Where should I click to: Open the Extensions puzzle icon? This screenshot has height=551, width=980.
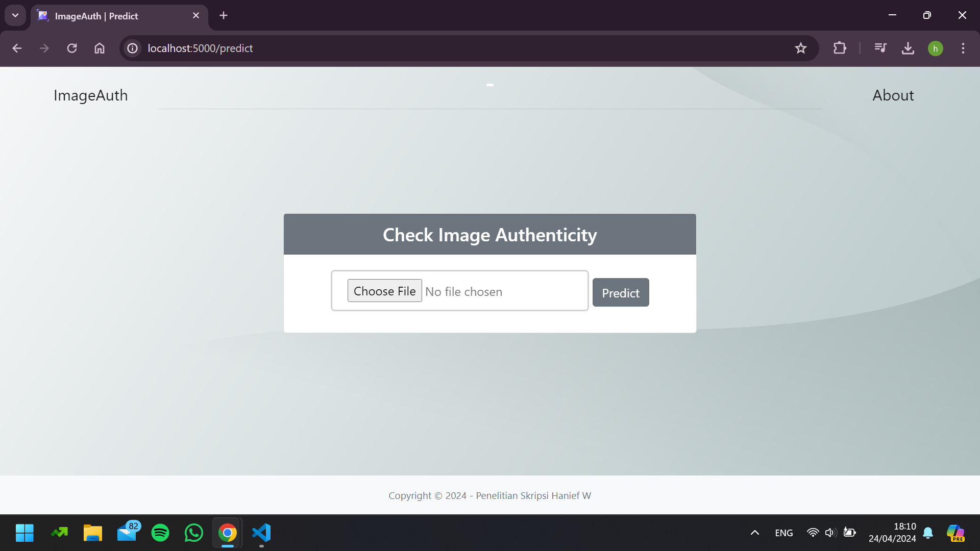pos(840,48)
